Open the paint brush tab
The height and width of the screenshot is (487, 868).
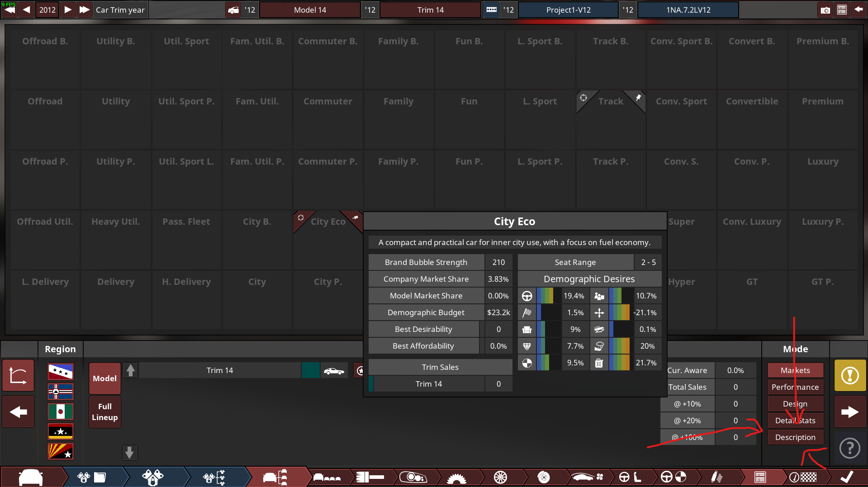coord(370,477)
